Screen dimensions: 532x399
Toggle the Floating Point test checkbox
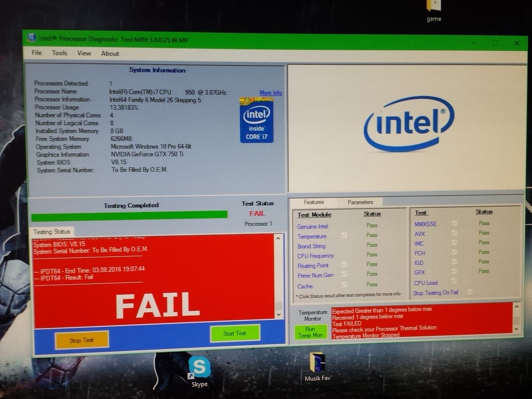tap(344, 265)
